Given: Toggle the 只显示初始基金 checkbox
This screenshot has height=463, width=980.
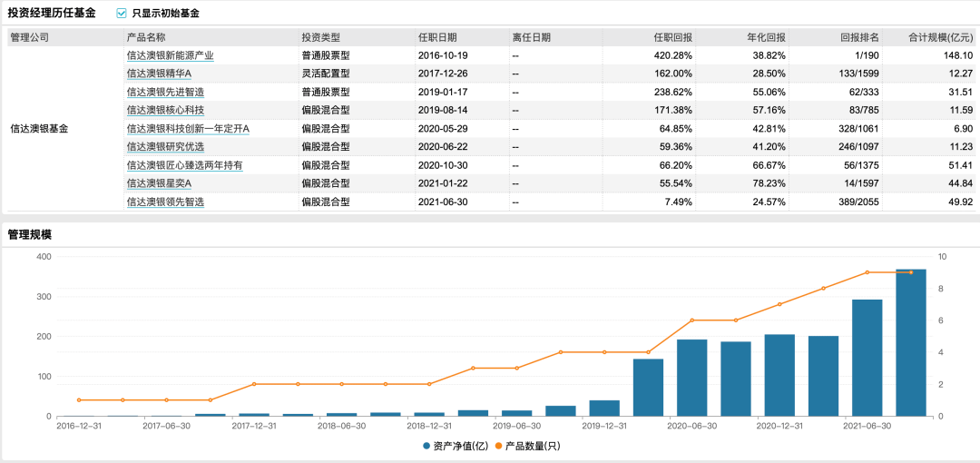Looking at the screenshot, I should (x=122, y=13).
